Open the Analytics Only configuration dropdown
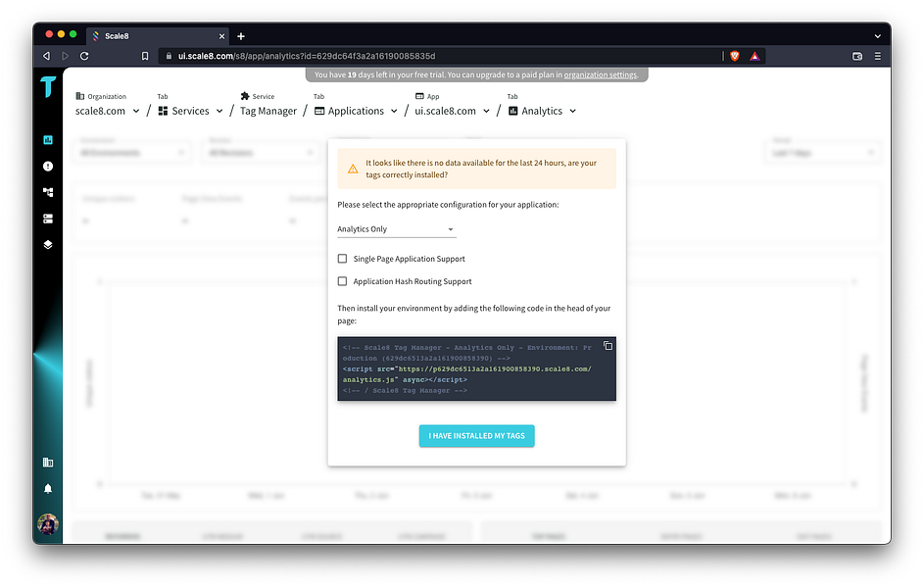Image resolution: width=924 pixels, height=588 pixels. point(397,229)
